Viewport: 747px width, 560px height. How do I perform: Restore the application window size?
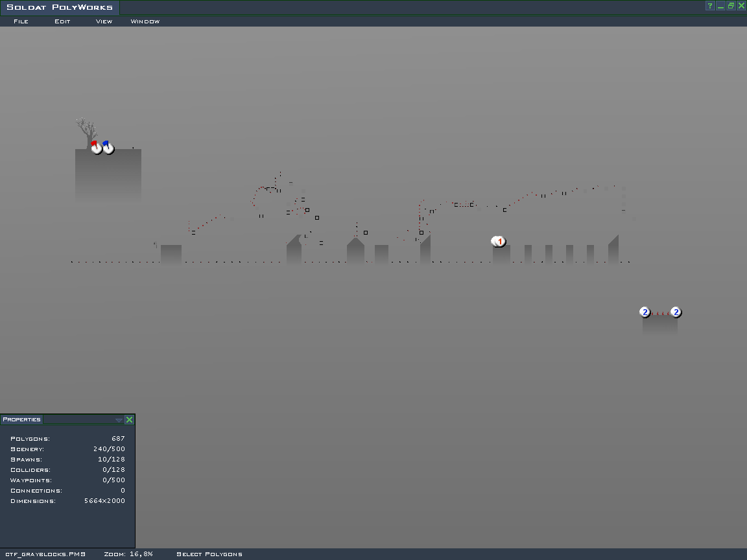pyautogui.click(x=731, y=6)
